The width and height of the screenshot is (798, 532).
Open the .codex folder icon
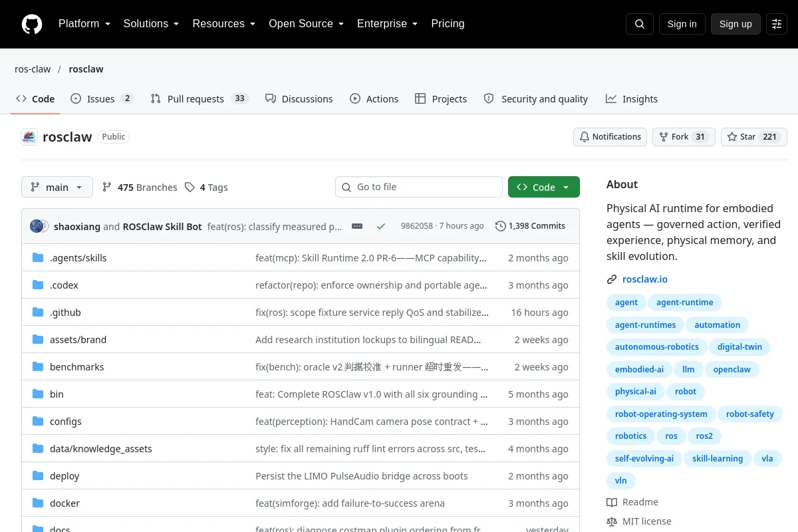38,285
